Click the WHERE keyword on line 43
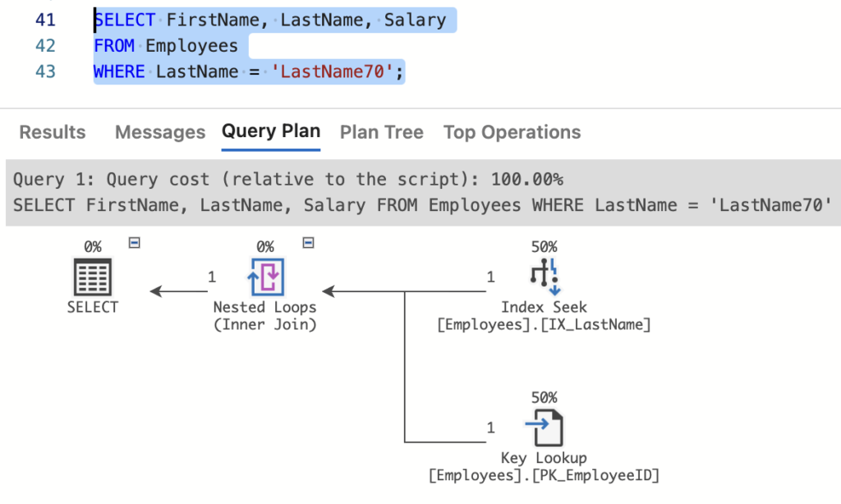Viewport: 841px width, 504px height. tap(119, 71)
